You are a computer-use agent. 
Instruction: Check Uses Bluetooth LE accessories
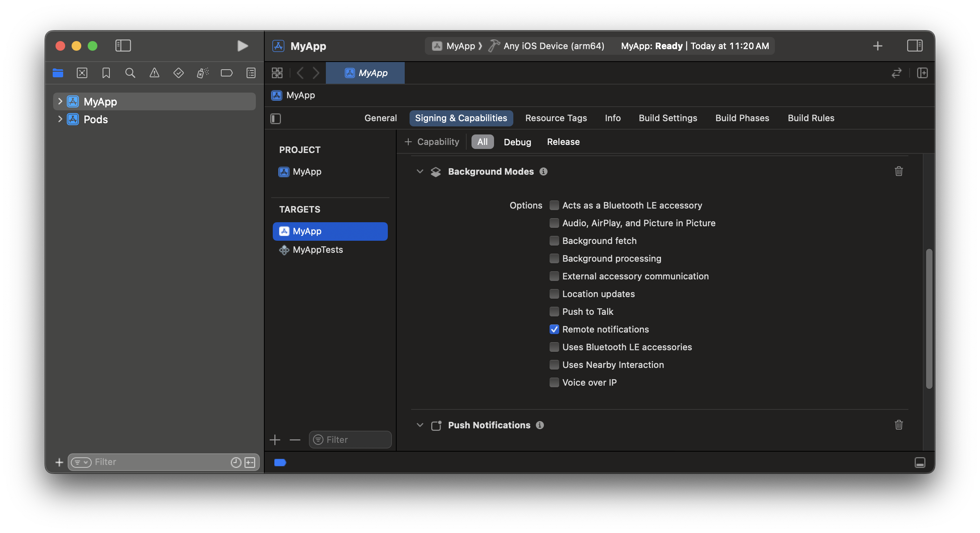pos(554,347)
